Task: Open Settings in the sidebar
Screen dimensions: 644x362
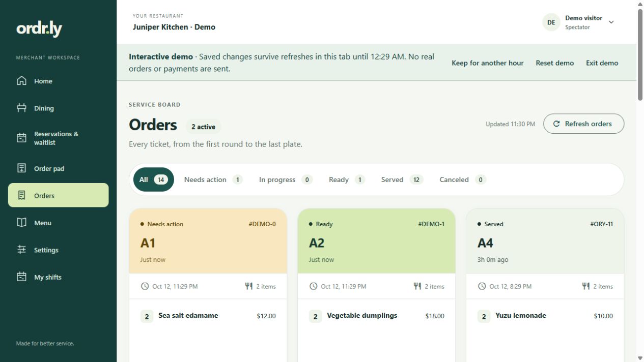Action: (x=58, y=250)
